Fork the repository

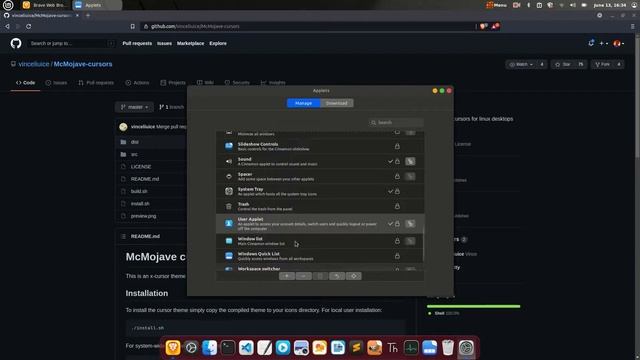click(602, 64)
